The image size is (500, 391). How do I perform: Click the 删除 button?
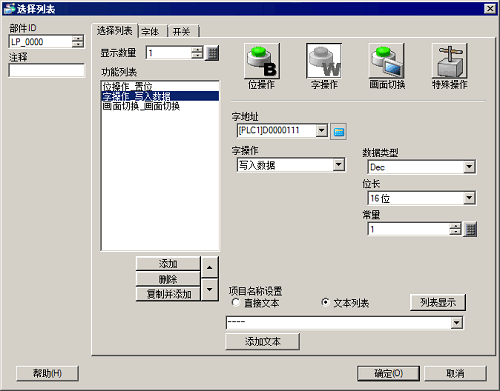coord(168,279)
